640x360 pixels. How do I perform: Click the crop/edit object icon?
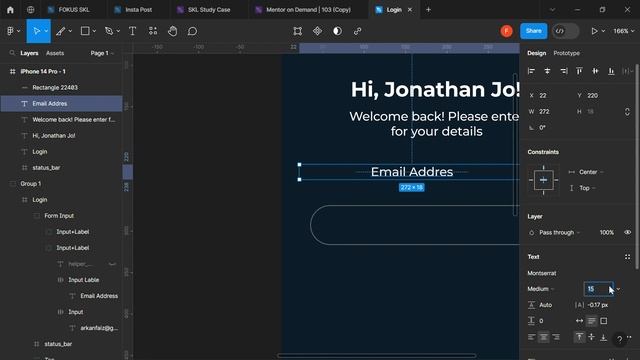click(x=298, y=31)
